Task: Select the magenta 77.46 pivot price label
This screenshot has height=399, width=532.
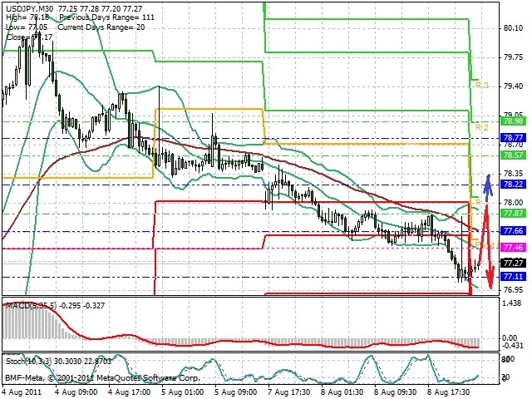Action: pos(513,248)
